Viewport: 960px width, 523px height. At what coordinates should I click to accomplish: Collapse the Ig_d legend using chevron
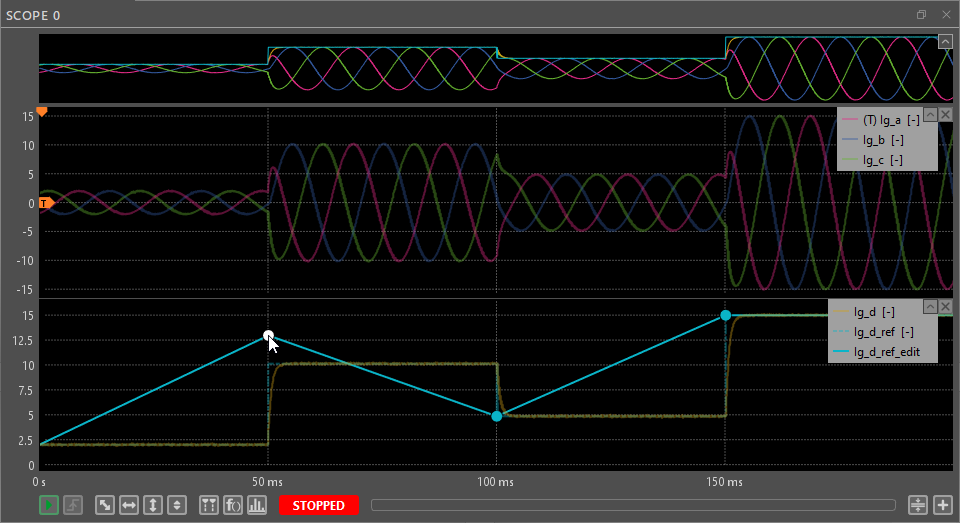929,306
